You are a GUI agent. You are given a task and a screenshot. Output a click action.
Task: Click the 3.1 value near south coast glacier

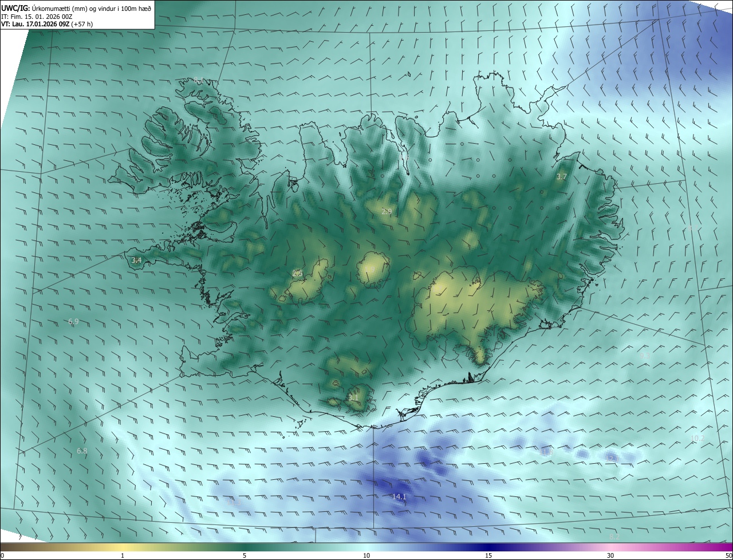click(x=353, y=397)
